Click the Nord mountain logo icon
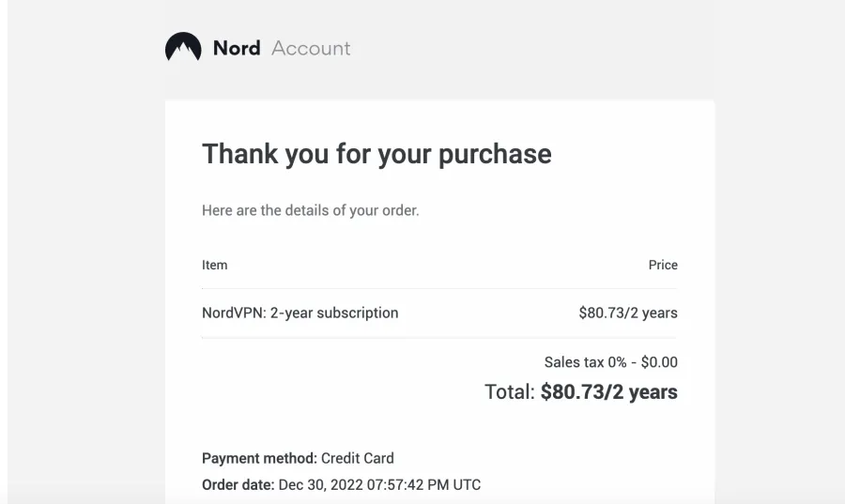 (x=183, y=47)
